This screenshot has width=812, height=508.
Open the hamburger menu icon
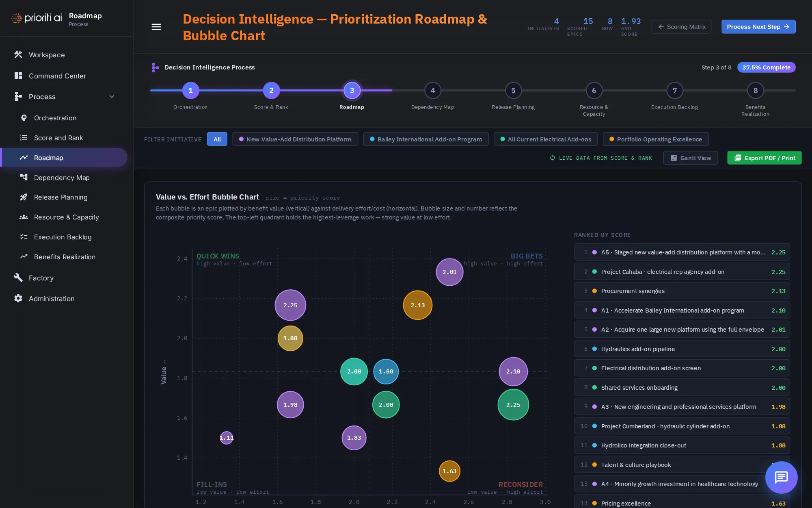[156, 27]
